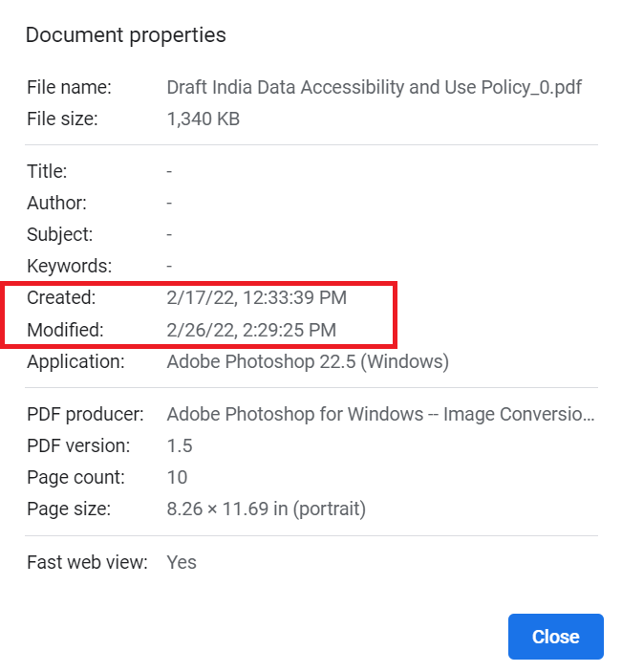Click the PDF file name value
This screenshot has width=622, height=672.
[374, 88]
